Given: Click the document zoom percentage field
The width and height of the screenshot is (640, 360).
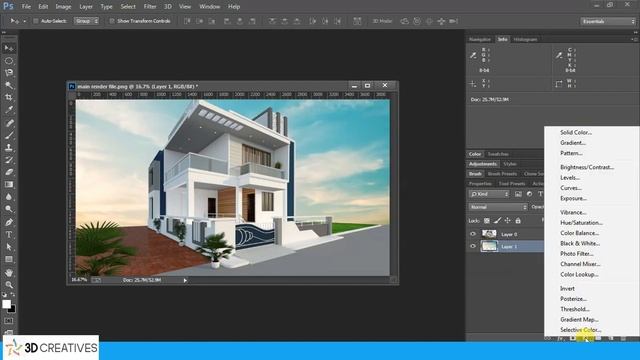Looking at the screenshot, I should pyautogui.click(x=79, y=280).
